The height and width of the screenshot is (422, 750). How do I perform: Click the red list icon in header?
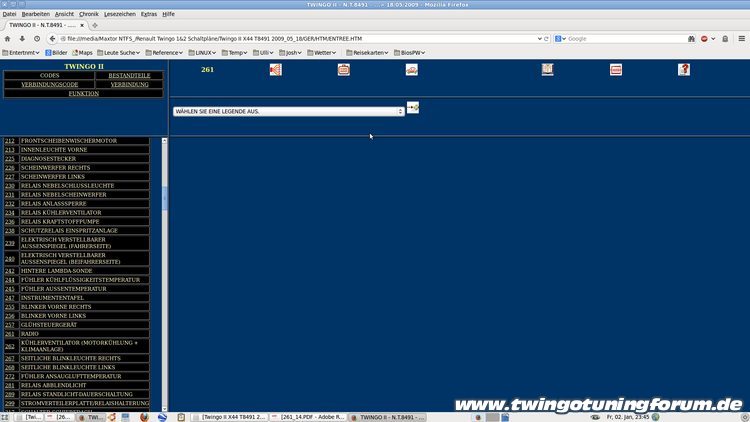coord(616,69)
